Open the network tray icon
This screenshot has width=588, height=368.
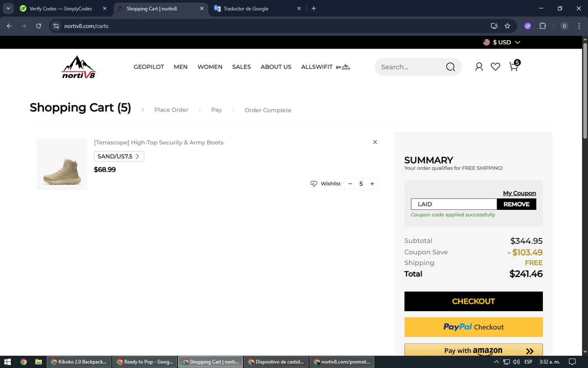(x=506, y=362)
